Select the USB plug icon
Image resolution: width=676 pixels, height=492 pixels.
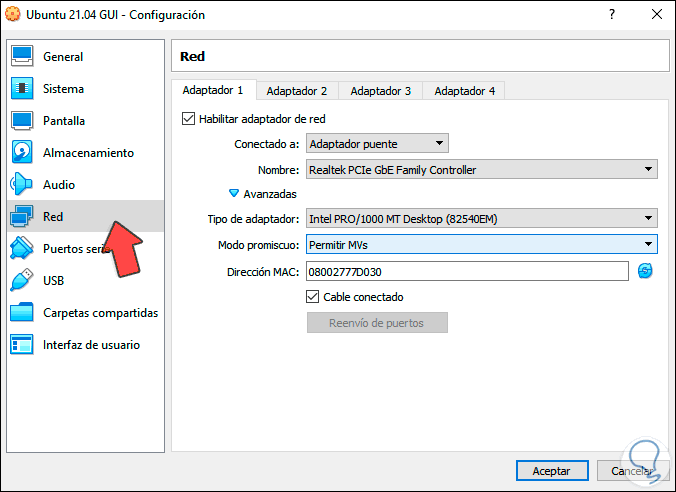coord(22,281)
